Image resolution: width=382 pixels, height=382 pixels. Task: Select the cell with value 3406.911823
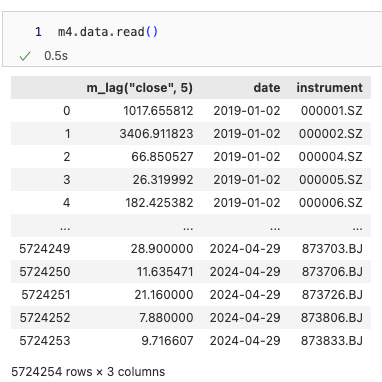pyautogui.click(x=156, y=134)
